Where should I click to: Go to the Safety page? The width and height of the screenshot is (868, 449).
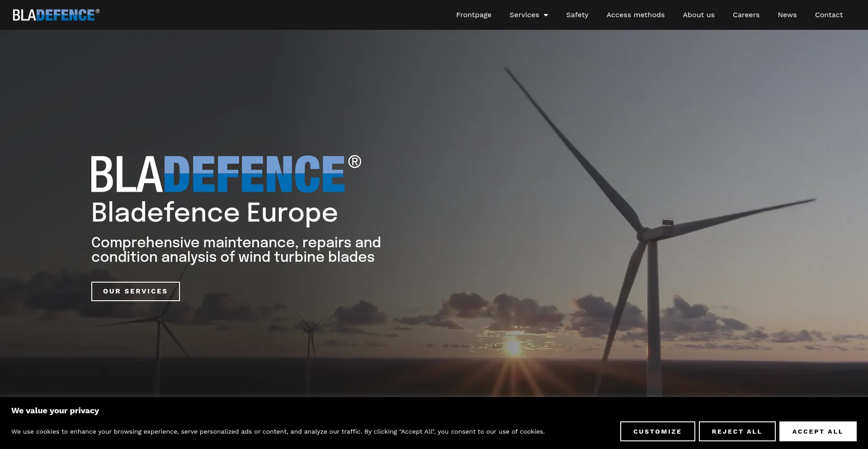click(x=577, y=15)
